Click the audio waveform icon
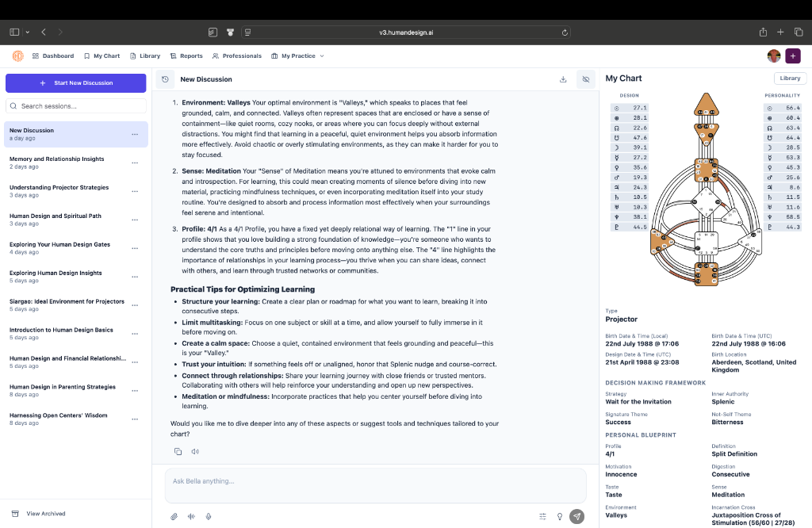The image size is (812, 528). point(191,516)
